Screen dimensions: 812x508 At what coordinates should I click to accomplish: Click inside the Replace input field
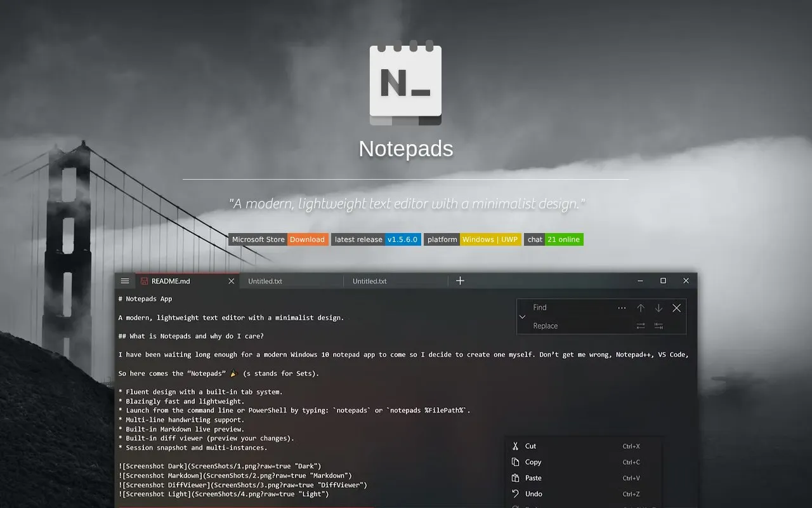pyautogui.click(x=580, y=326)
